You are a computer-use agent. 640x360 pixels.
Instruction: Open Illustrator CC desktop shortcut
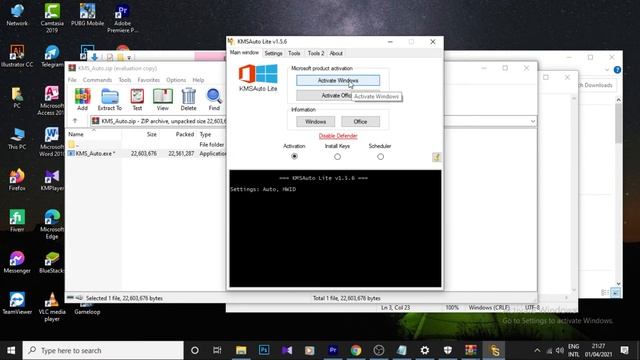coord(17,56)
